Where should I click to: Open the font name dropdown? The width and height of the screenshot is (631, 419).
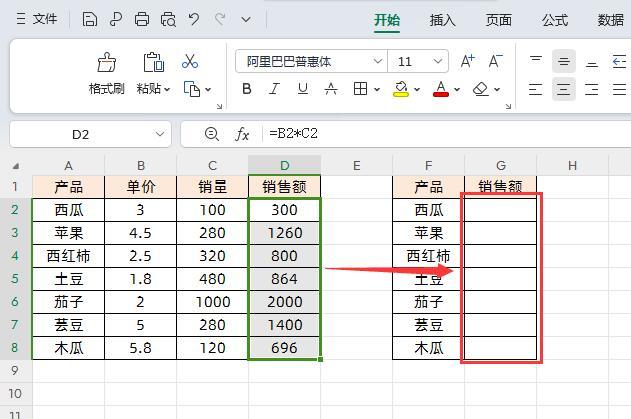point(378,62)
